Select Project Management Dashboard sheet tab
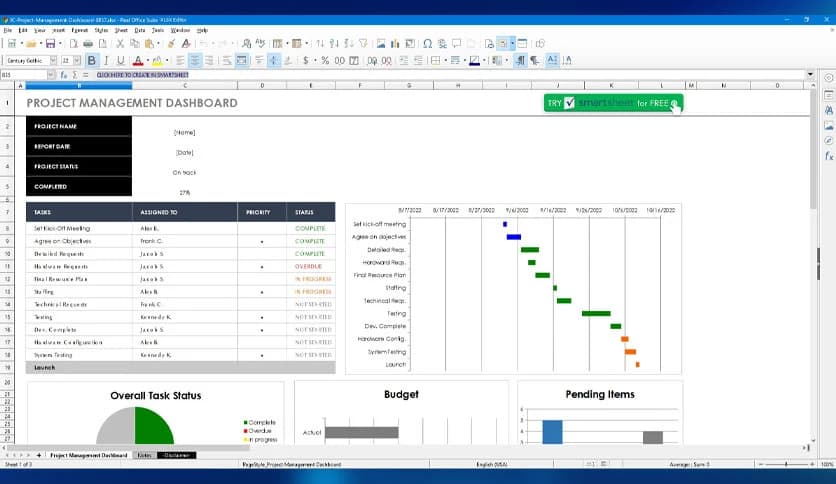The width and height of the screenshot is (836, 484). pos(89,455)
